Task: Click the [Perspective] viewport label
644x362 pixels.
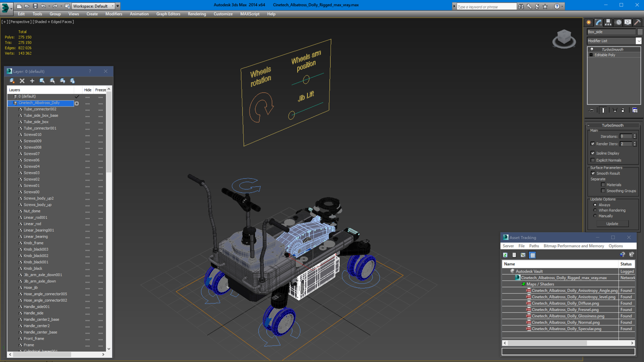Action: (20, 22)
